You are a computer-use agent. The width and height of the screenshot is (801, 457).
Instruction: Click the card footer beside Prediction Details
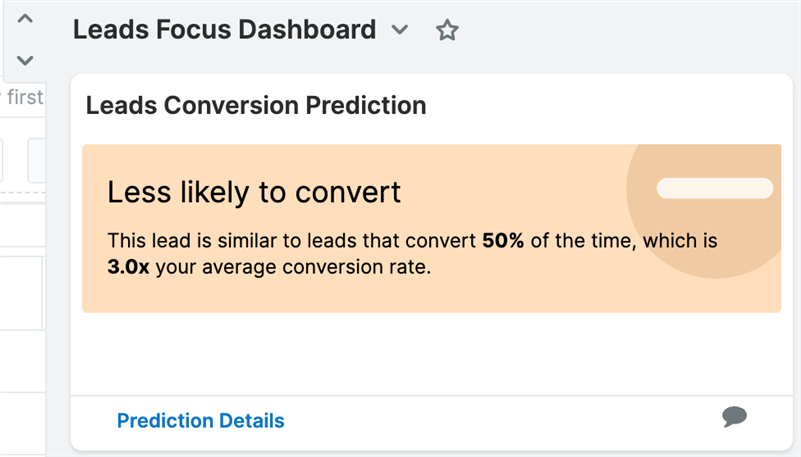500,421
